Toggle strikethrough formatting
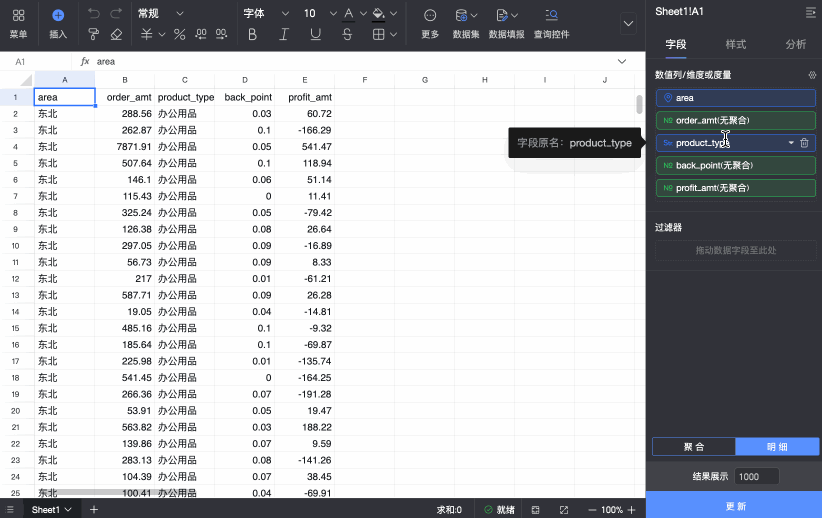 click(x=347, y=34)
